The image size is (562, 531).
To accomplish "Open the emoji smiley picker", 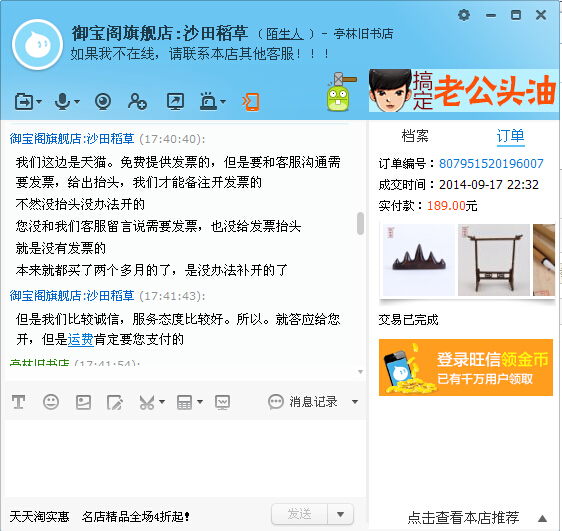I will (x=51, y=402).
